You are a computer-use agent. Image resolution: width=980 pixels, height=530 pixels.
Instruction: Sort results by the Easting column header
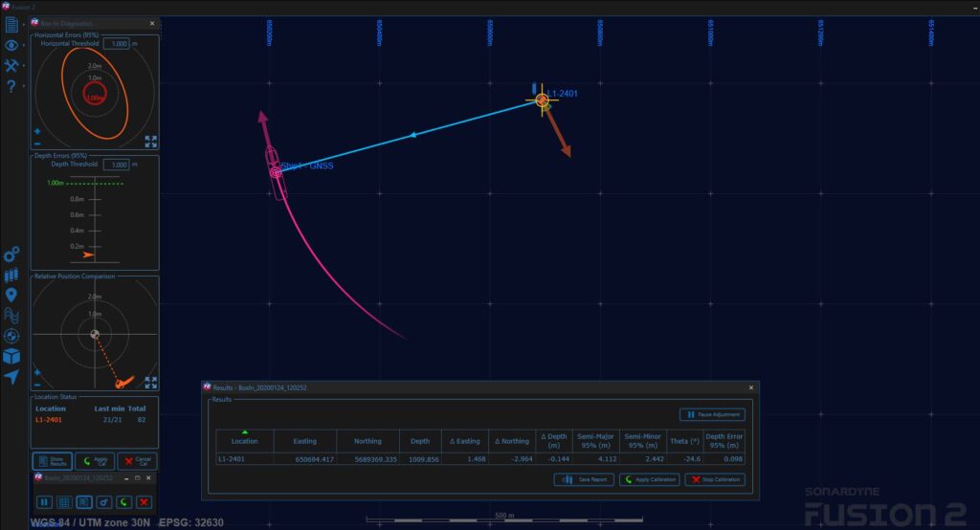305,441
